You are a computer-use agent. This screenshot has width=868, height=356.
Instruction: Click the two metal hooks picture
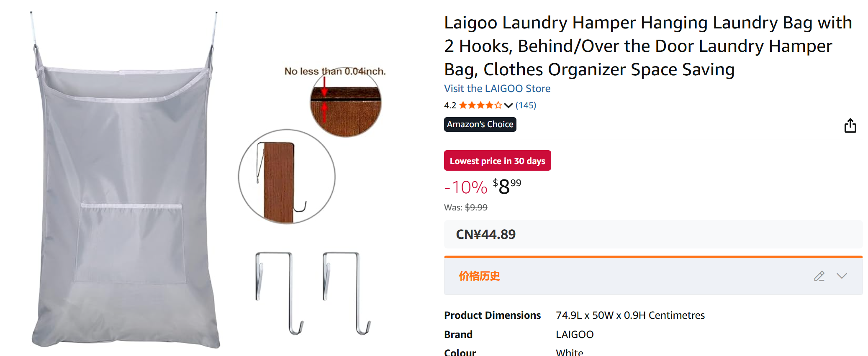pos(313,293)
